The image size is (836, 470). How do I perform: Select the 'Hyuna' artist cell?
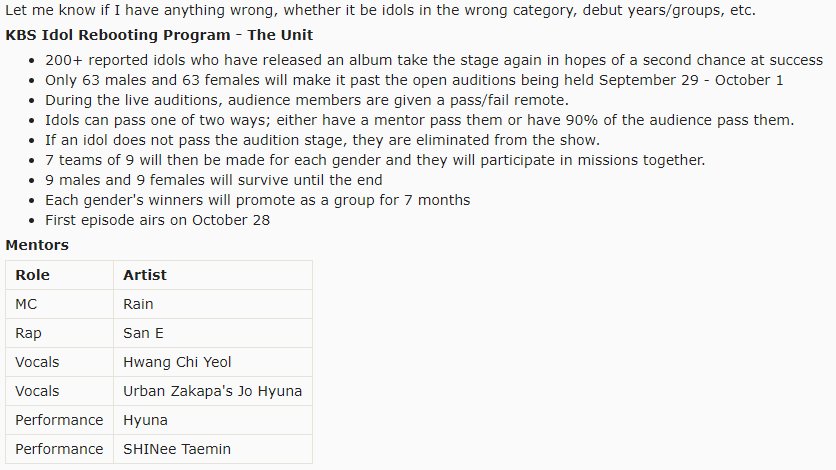[x=145, y=420]
